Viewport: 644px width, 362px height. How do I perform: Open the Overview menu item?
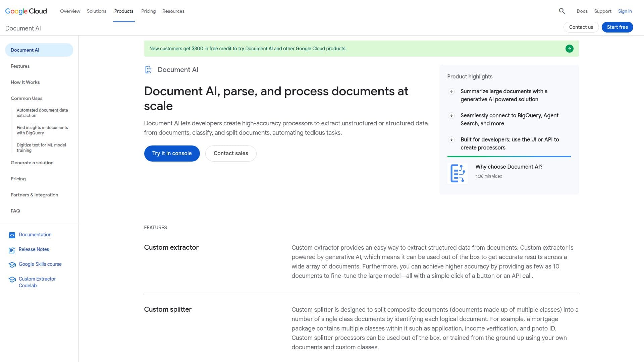pos(70,11)
